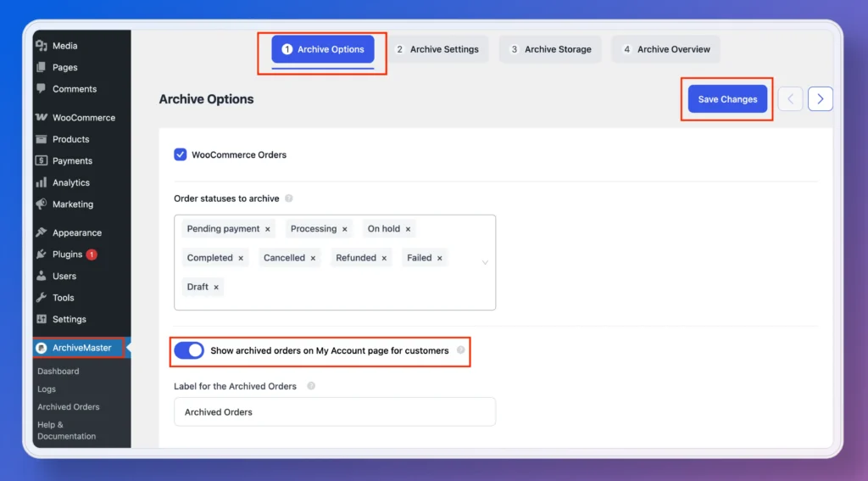
Task: Remove the Pending payment status tag
Action: point(267,229)
